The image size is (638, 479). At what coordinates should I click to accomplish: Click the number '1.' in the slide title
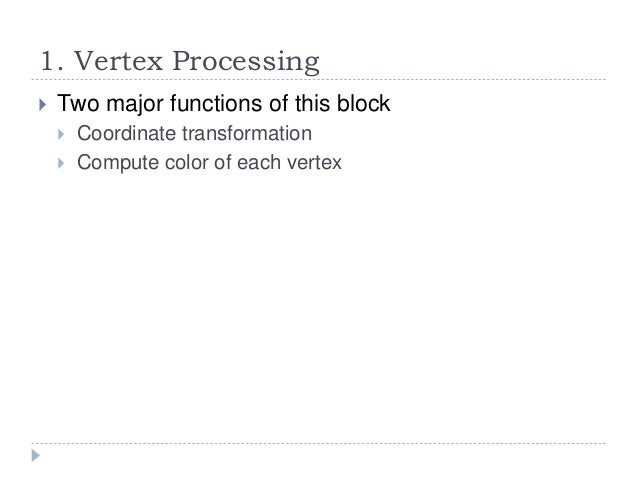point(52,62)
